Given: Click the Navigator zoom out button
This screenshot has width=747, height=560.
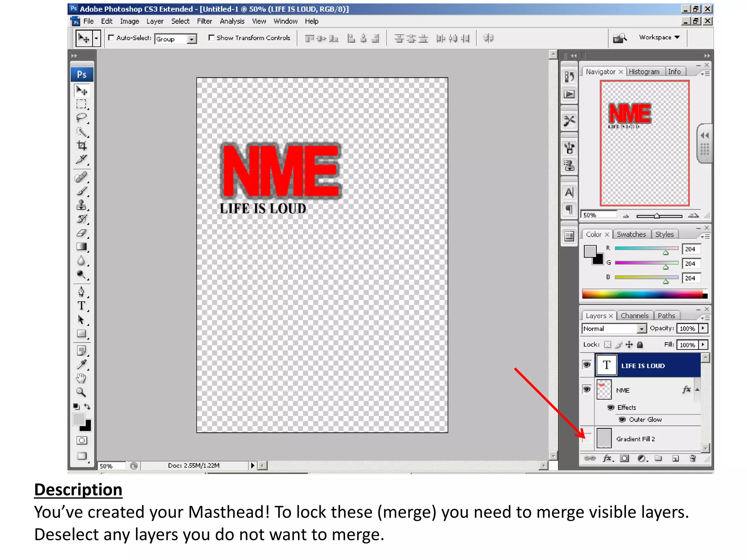Looking at the screenshot, I should coord(626,216).
